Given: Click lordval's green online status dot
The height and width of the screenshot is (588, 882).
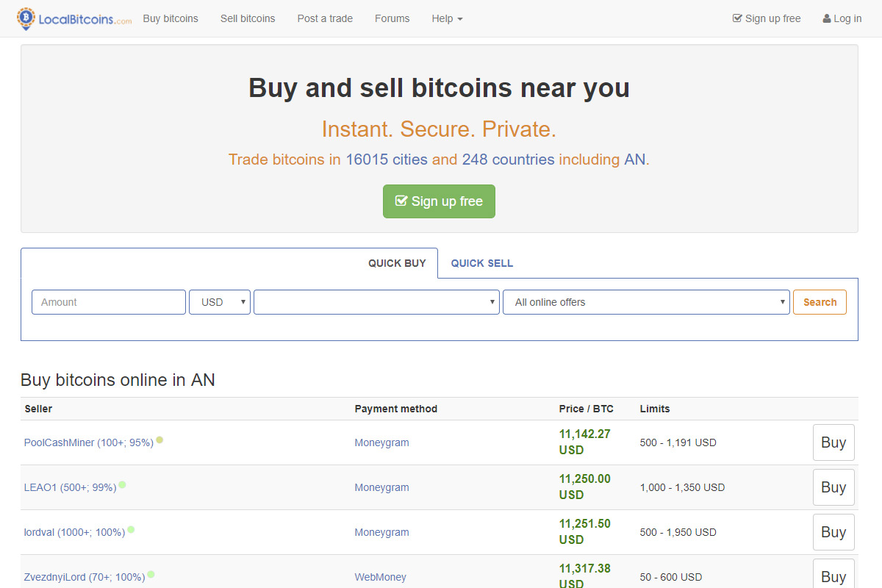Looking at the screenshot, I should [131, 529].
